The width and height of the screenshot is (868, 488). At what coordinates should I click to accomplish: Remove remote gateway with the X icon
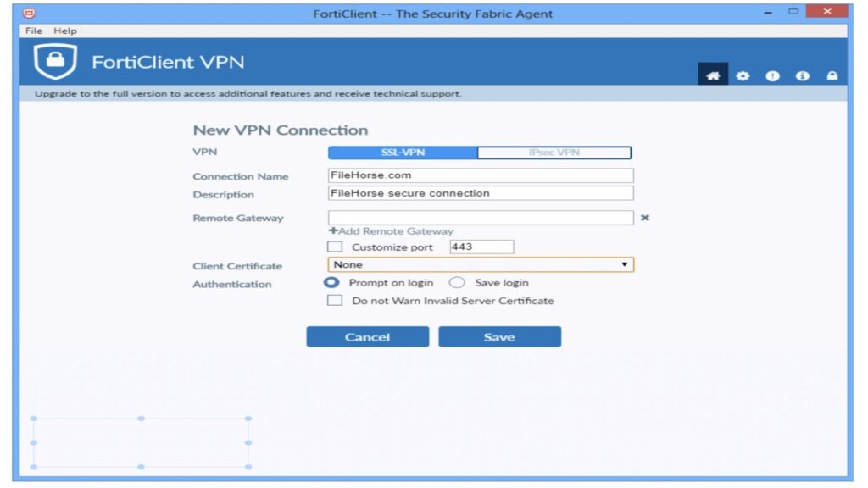(x=645, y=218)
